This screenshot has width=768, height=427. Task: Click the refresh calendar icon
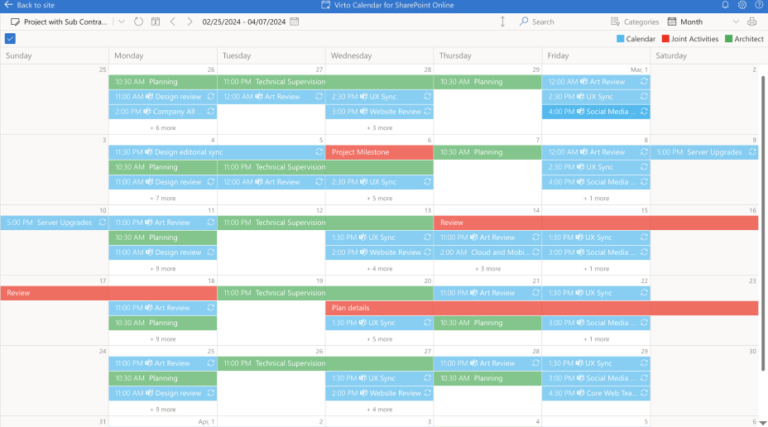[138, 21]
